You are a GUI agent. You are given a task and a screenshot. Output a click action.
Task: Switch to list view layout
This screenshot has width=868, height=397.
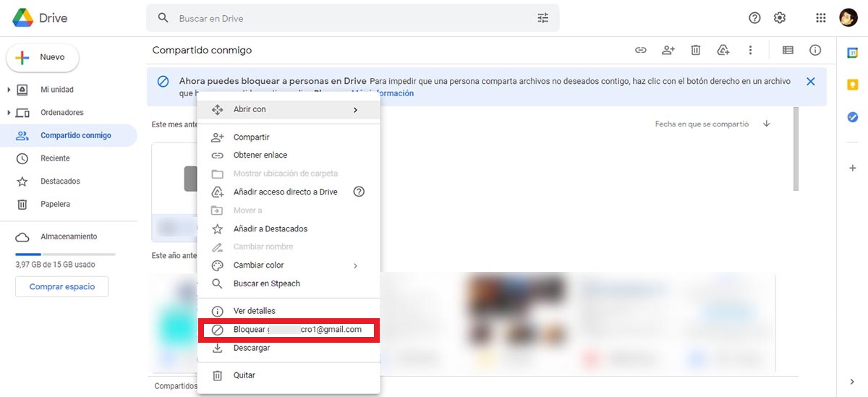788,50
